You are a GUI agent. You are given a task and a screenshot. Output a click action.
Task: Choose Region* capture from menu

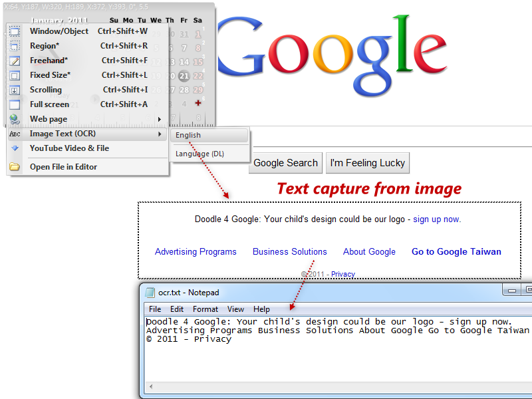[x=88, y=46]
